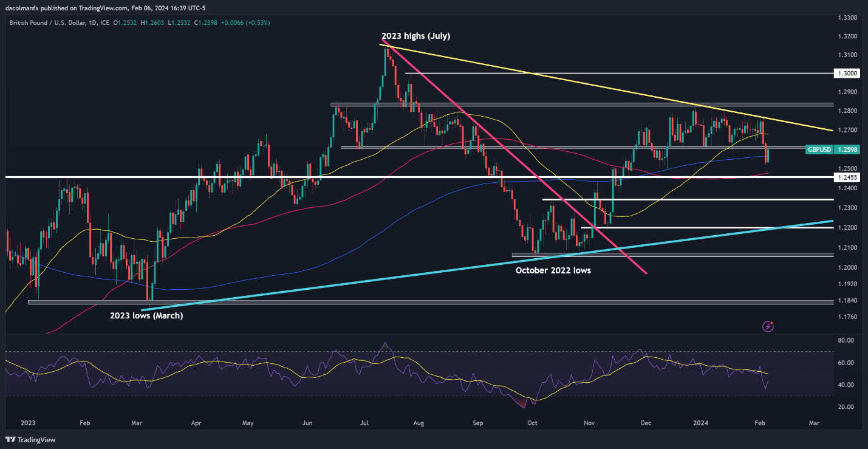Click the British Pound / U.S. Dollar chart title

tap(55, 22)
